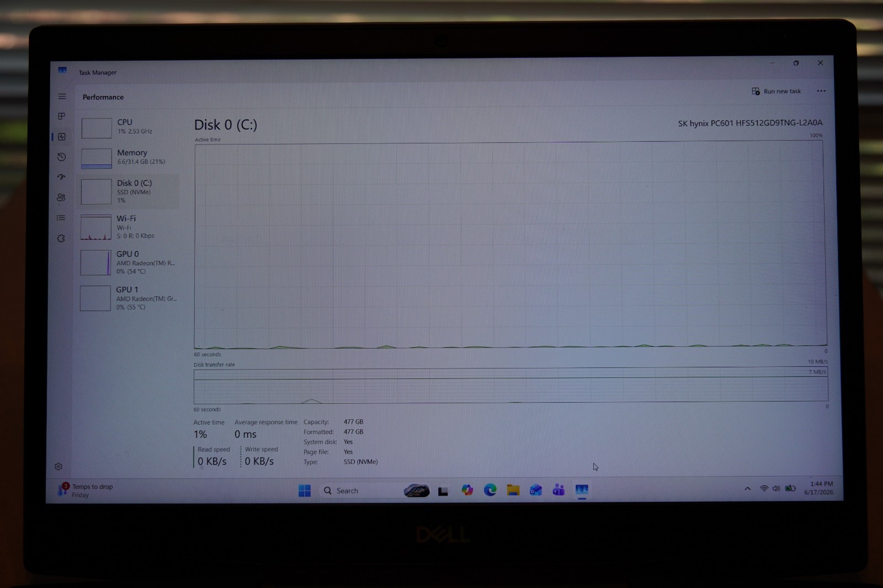Image resolution: width=883 pixels, height=588 pixels.
Task: Select the Performance page icon in sidebar
Action: pyautogui.click(x=62, y=137)
